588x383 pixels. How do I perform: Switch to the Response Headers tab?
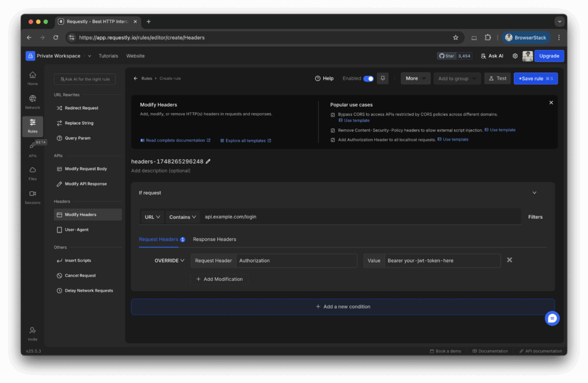(215, 239)
